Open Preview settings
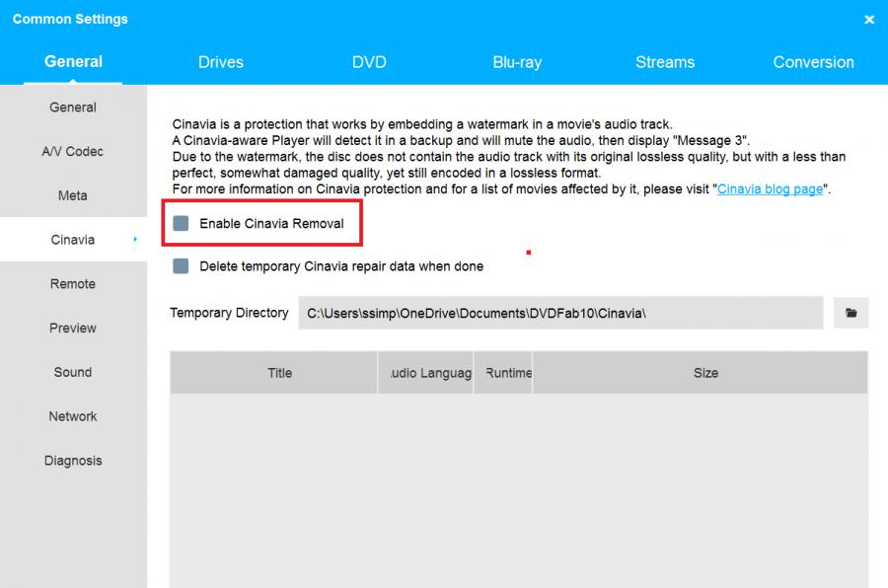 coord(73,328)
